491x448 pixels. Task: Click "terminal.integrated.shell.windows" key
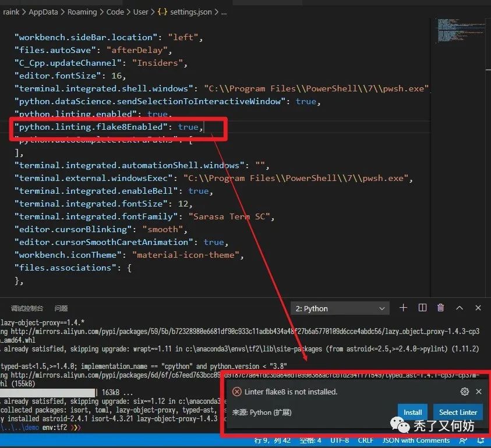coord(104,88)
